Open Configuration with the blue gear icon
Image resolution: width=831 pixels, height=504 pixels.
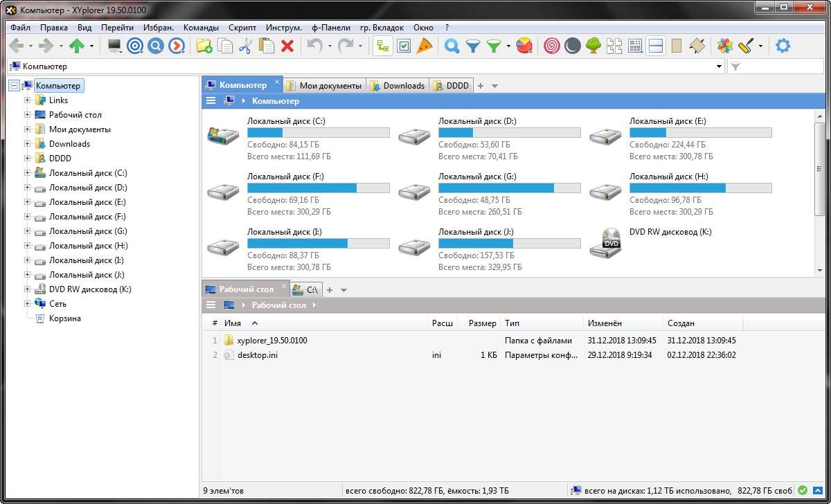tap(783, 46)
